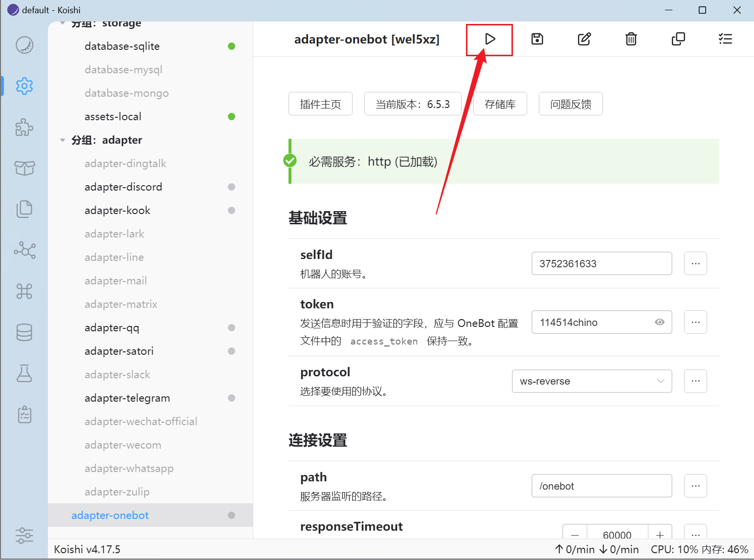Save the plugin configuration via floppy icon
The width and height of the screenshot is (754, 560).
pos(537,39)
